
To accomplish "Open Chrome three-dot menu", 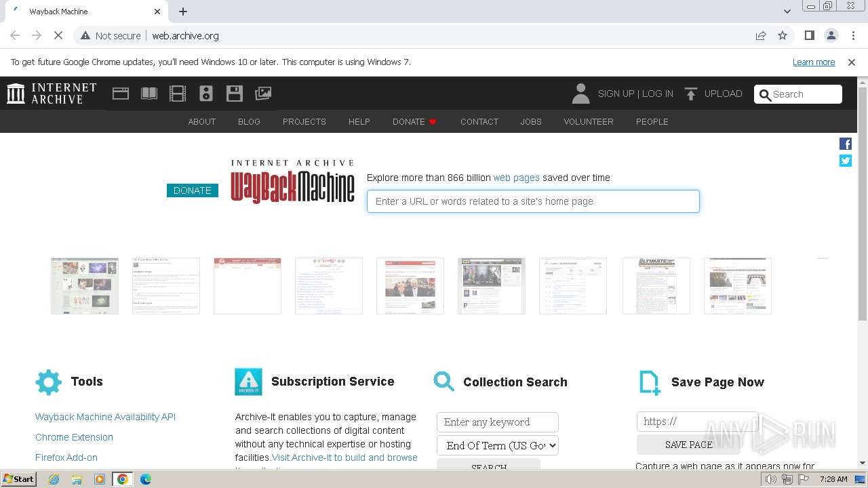I will pyautogui.click(x=852, y=35).
